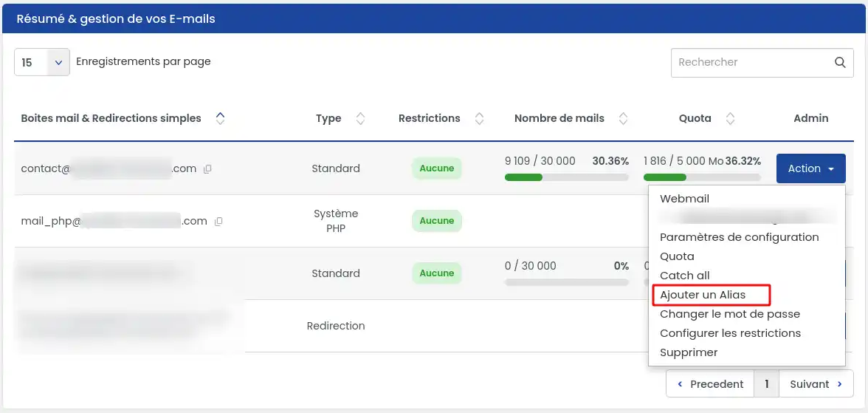
Task: Open Webmail from the Action menu
Action: (684, 199)
